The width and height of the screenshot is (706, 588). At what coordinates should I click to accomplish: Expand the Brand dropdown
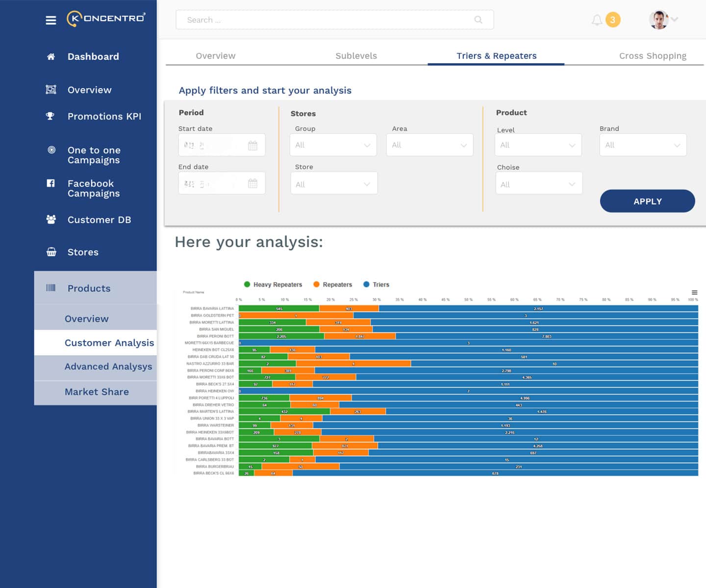pos(643,145)
